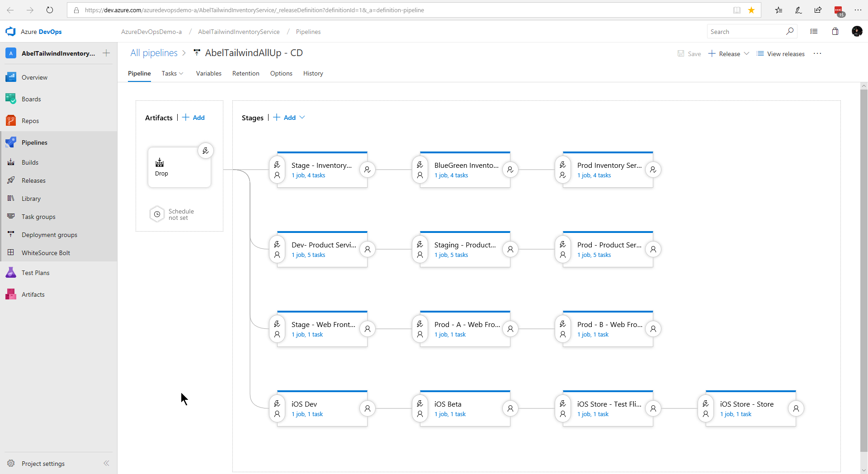Click View releases
This screenshot has width=868, height=474.
coord(781,53)
